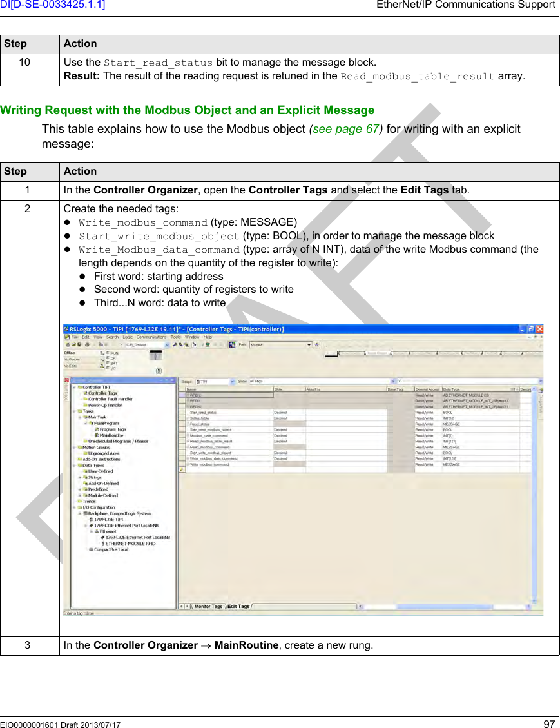560x728 pixels.
Task: Click the Name column header
Action: [x=229, y=389]
